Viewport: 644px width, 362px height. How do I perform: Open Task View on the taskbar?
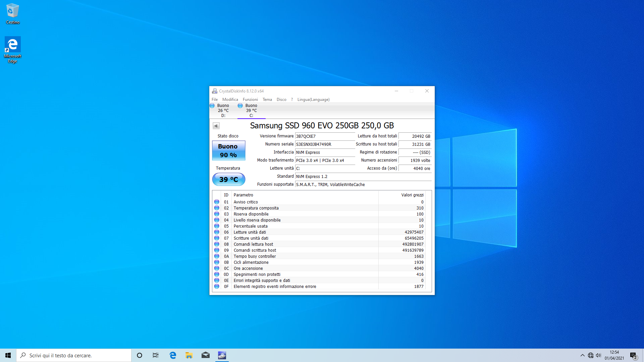(156, 355)
